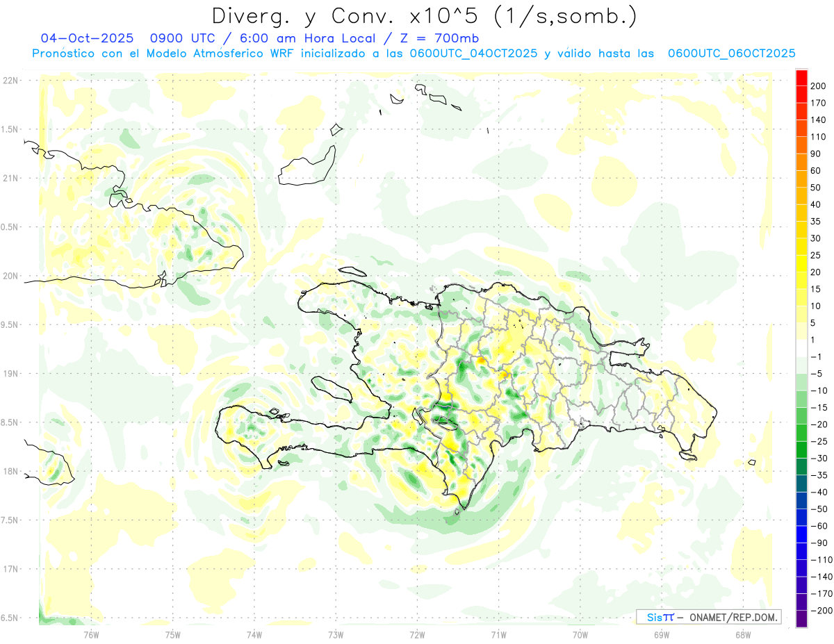Click the '-40' label on the color scale

820,492
